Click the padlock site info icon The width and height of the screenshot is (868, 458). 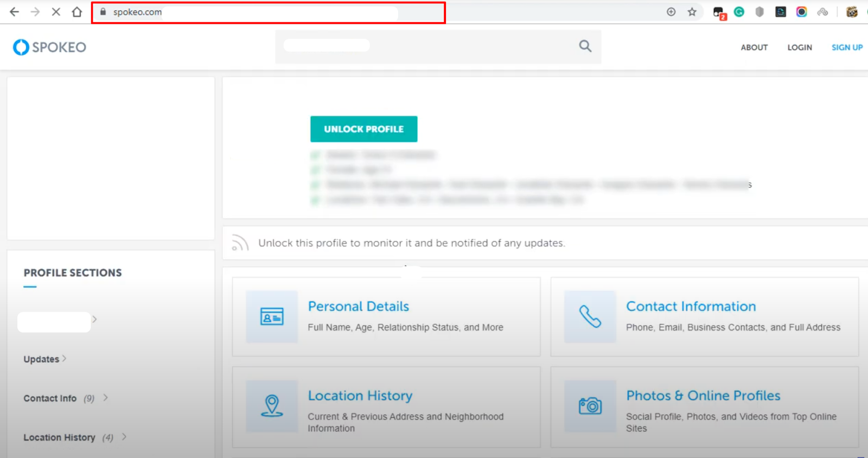(103, 12)
